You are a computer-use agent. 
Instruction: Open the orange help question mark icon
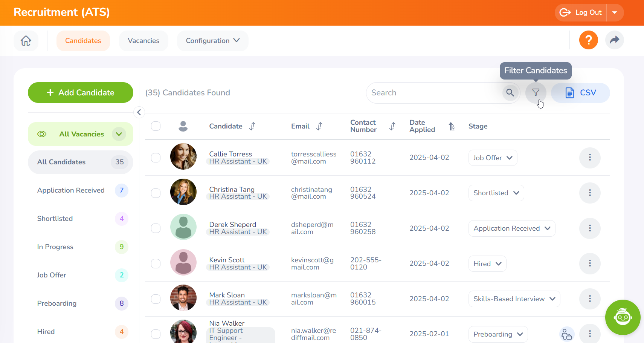pyautogui.click(x=588, y=40)
